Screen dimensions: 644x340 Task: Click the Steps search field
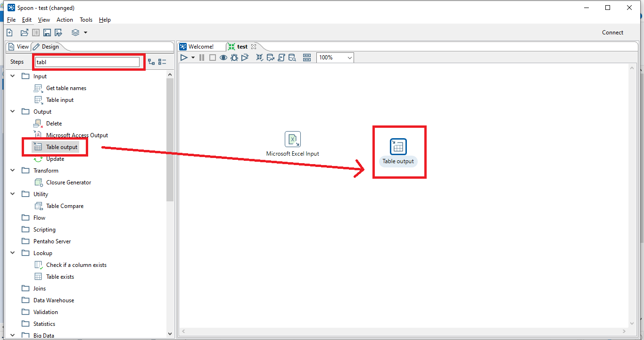pyautogui.click(x=88, y=62)
